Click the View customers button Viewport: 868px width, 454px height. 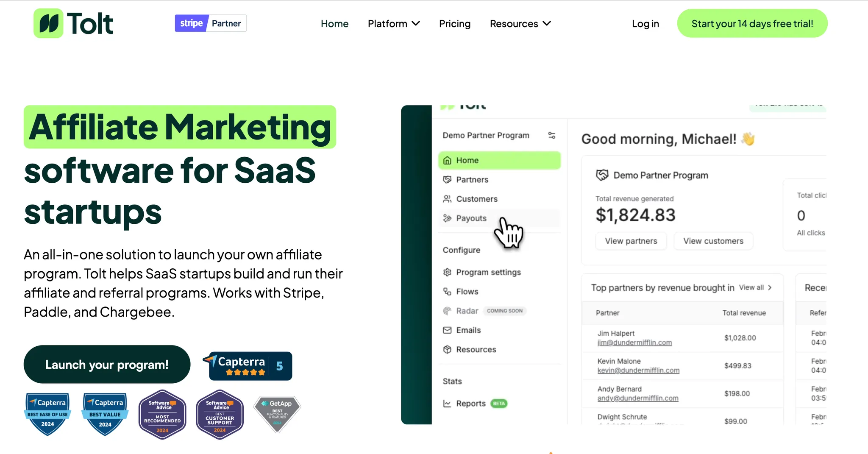(x=713, y=241)
